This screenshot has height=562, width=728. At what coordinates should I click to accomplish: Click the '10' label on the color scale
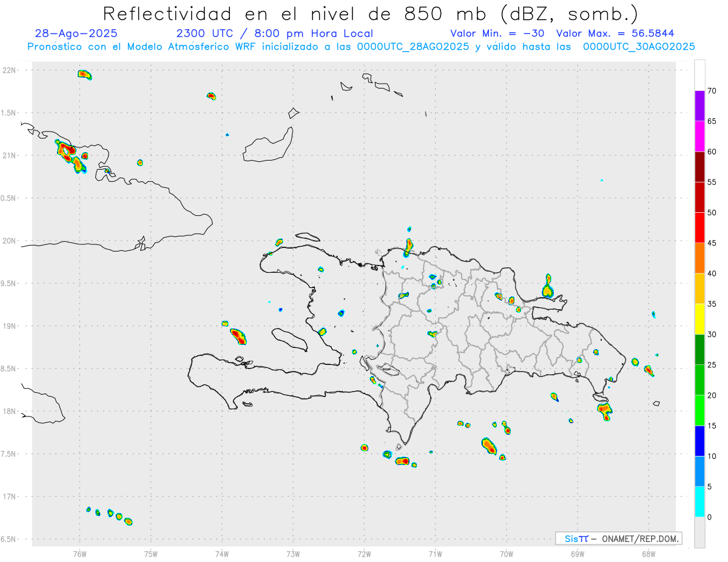(x=712, y=456)
